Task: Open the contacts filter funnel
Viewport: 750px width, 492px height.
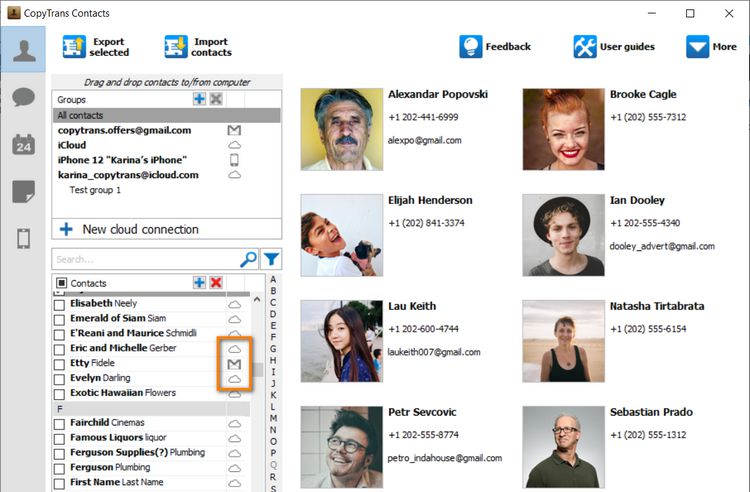Action: pyautogui.click(x=271, y=259)
